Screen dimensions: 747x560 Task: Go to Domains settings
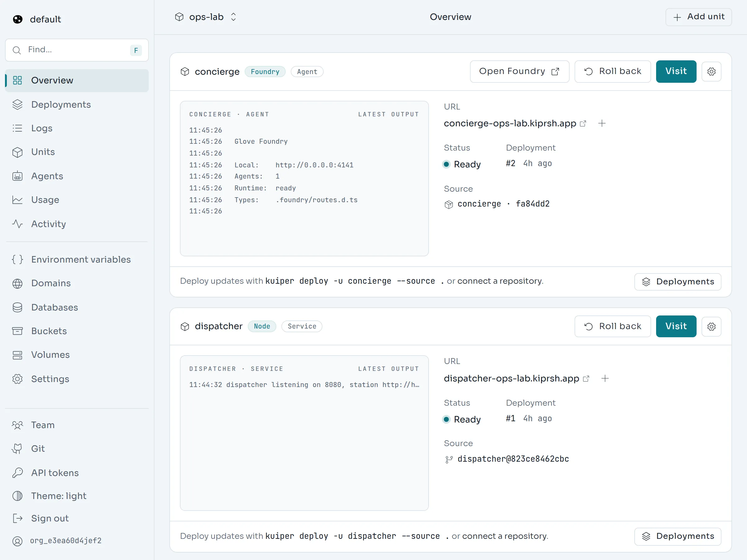coord(77,283)
